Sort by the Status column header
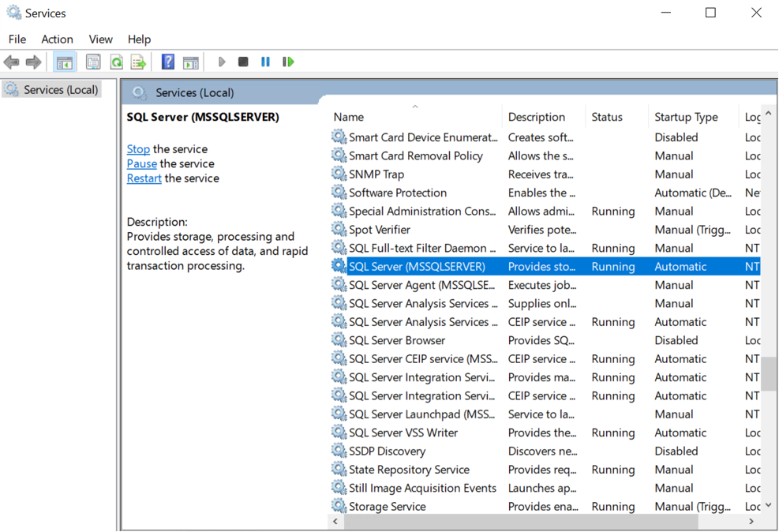 click(x=617, y=118)
